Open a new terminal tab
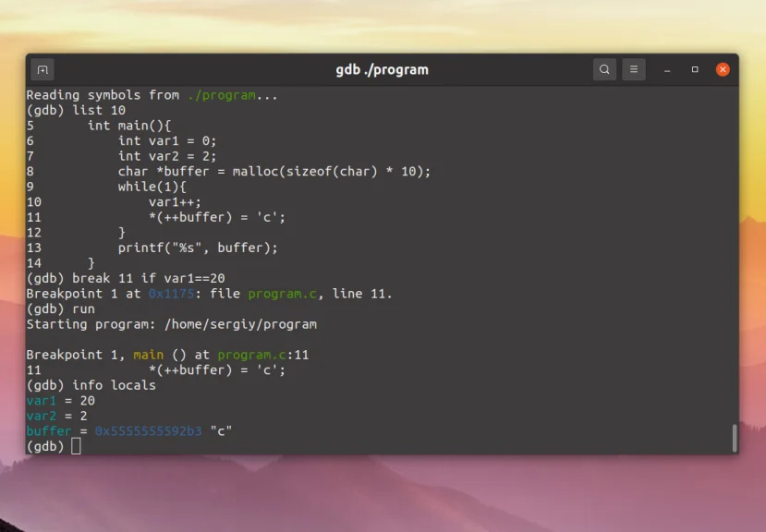This screenshot has width=766, height=532. tap(43, 70)
